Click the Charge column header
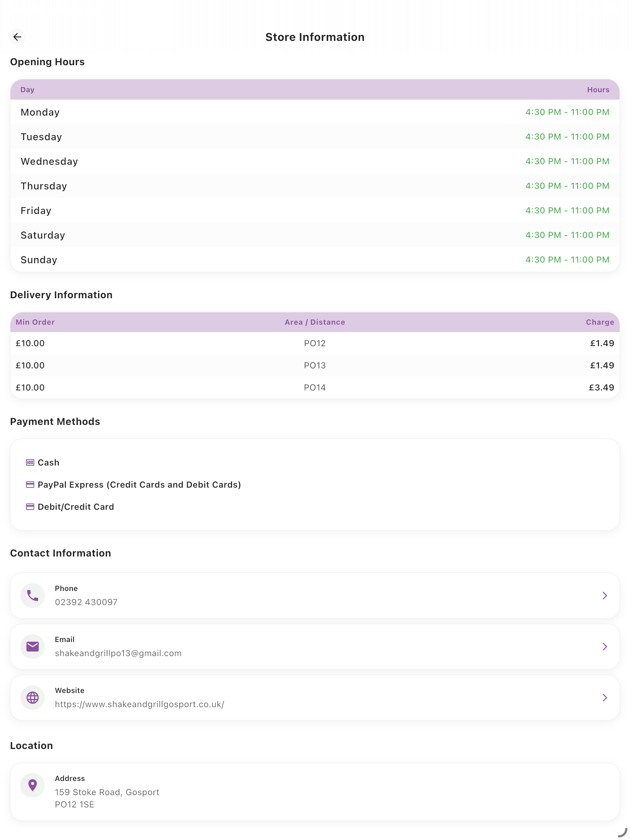This screenshot has width=630, height=840. (x=600, y=322)
